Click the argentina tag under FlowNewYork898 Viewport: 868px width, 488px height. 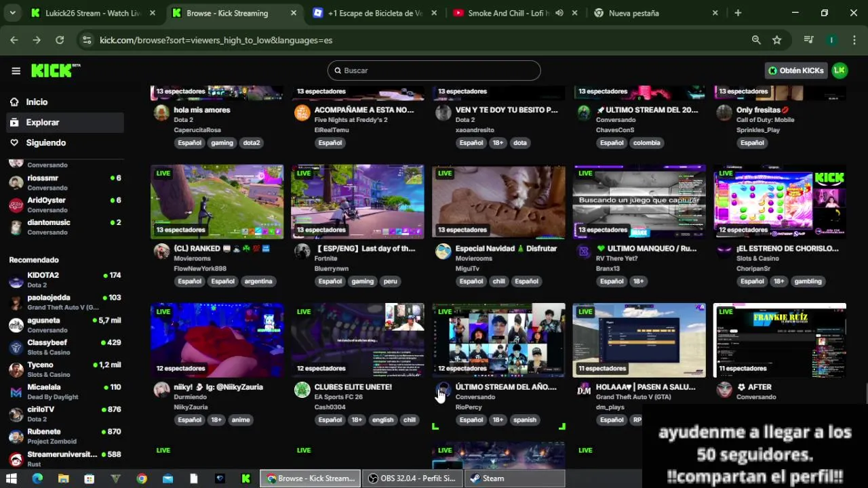[x=258, y=281]
